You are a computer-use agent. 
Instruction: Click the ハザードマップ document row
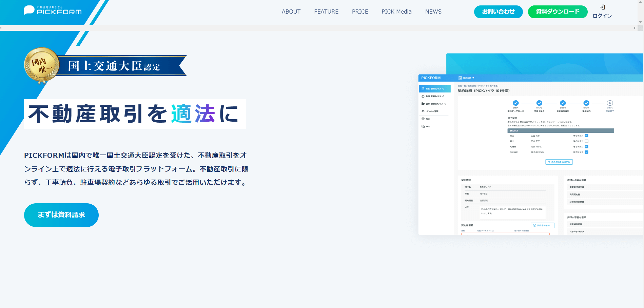605,232
